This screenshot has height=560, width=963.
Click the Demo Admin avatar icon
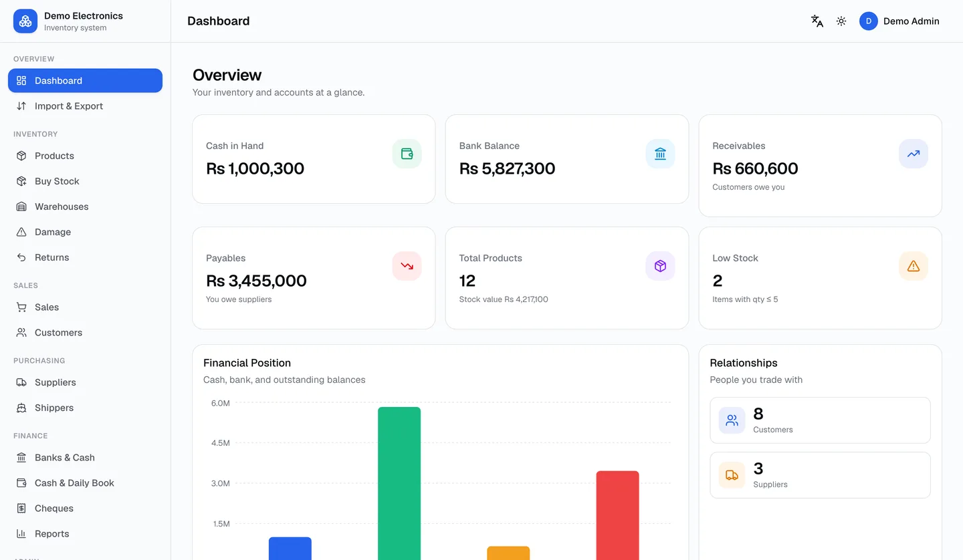click(x=869, y=21)
